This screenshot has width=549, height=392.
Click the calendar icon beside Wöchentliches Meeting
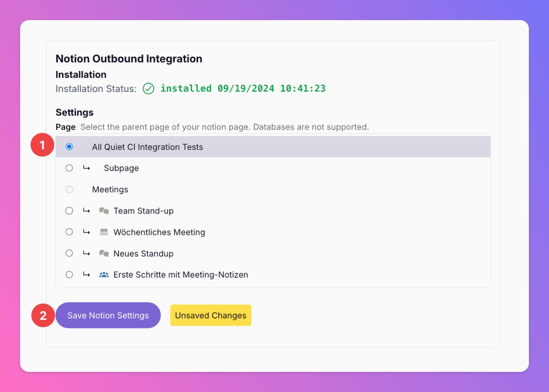pyautogui.click(x=104, y=231)
